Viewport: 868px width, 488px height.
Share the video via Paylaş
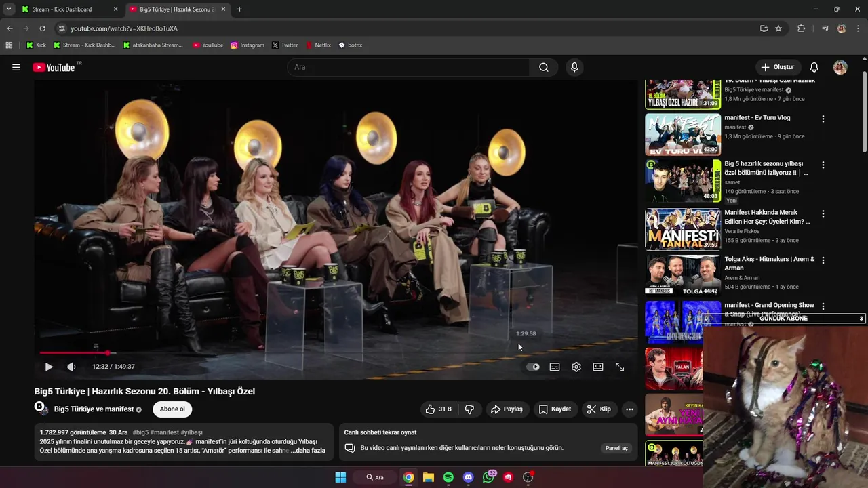(507, 409)
